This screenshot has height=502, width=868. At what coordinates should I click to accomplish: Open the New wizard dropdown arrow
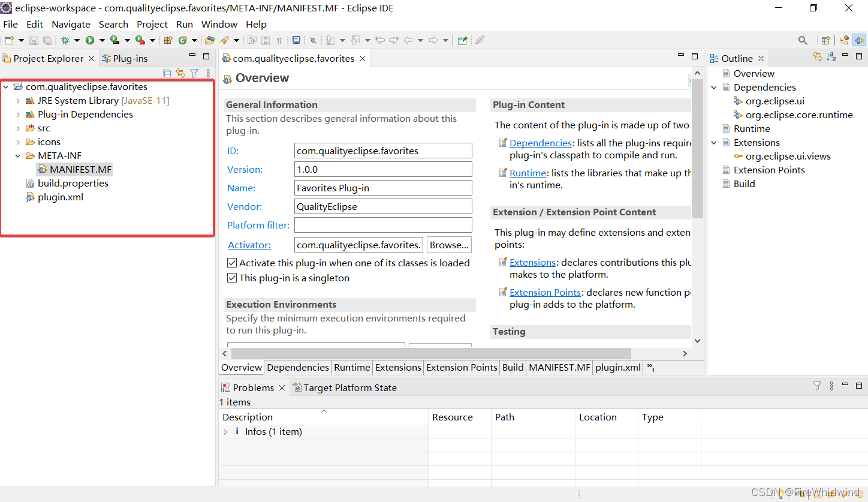pos(21,40)
